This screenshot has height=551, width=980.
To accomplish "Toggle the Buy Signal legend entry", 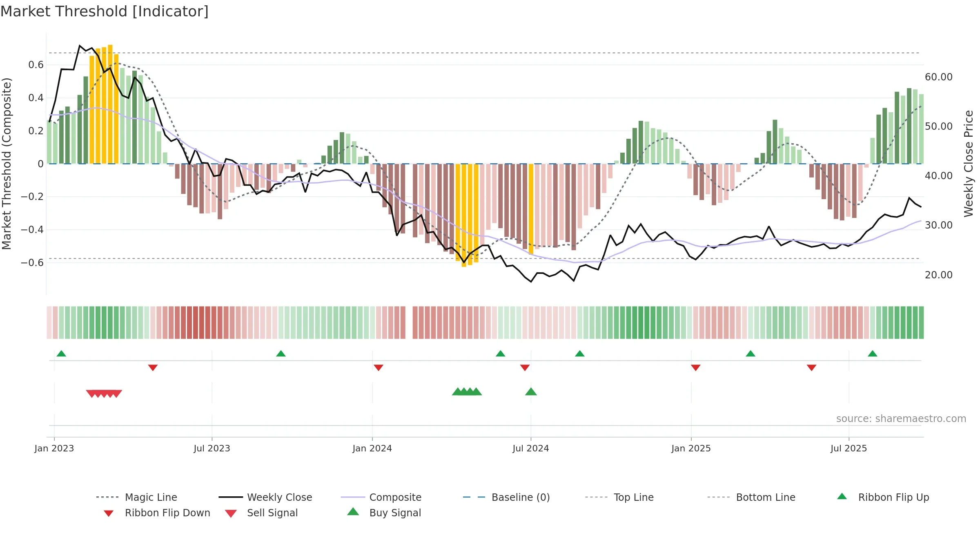I will click(x=384, y=513).
